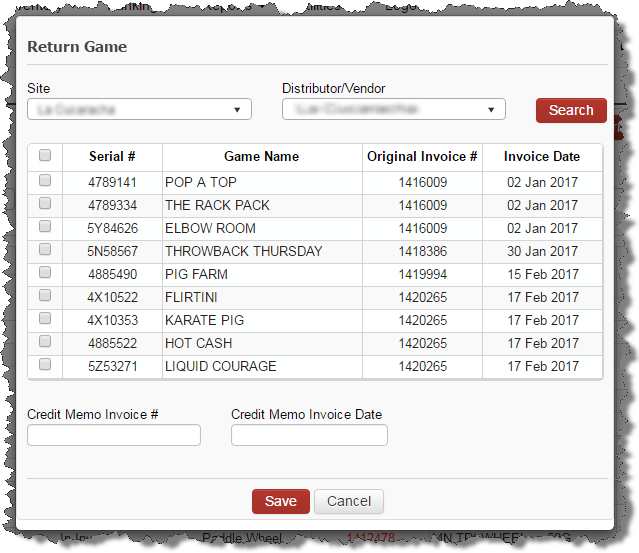
Task: Click the THE RACK PACK game name
Action: click(217, 205)
